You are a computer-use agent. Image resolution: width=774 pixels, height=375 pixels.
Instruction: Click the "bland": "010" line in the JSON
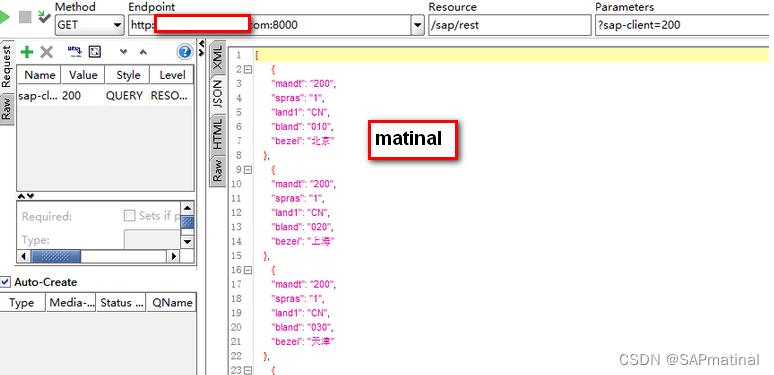[302, 127]
